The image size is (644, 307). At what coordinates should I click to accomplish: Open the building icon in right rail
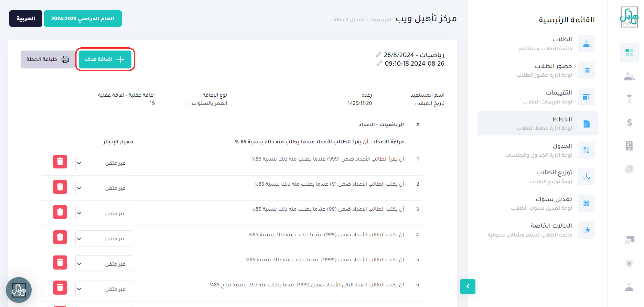coord(629,146)
